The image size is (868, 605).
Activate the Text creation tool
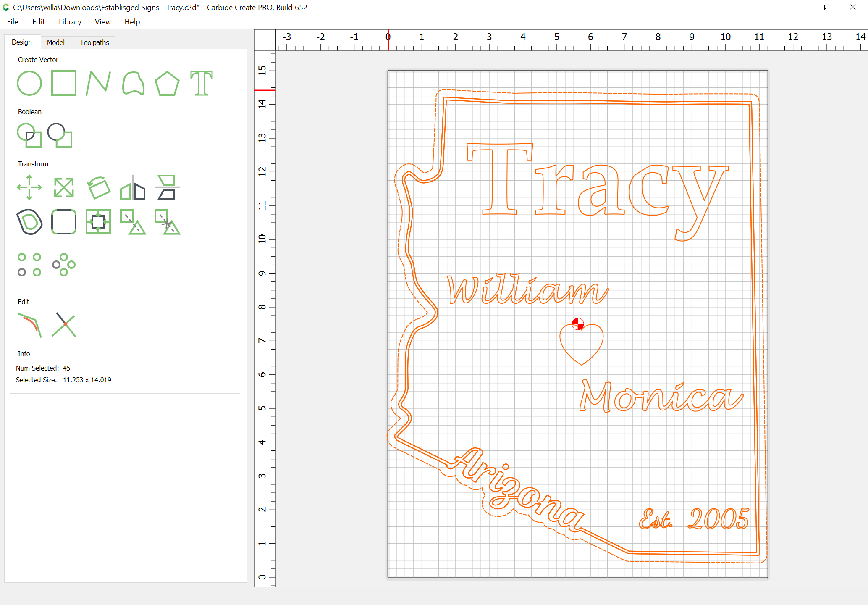click(x=202, y=83)
